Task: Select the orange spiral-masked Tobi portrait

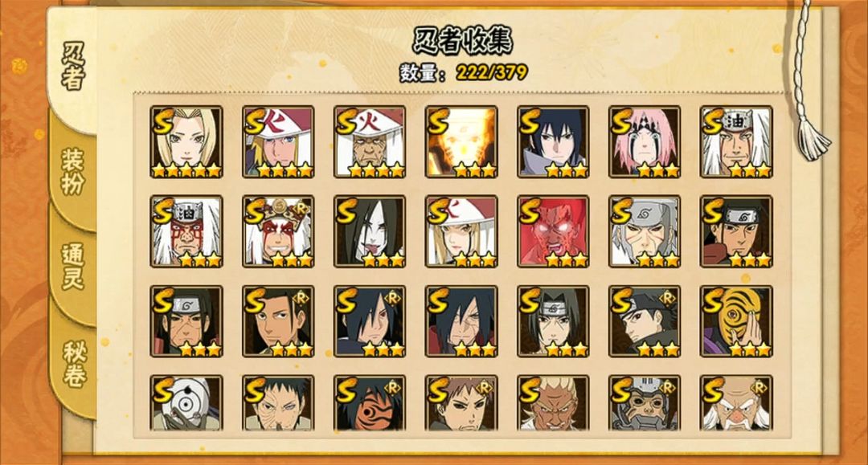Action: pyautogui.click(x=736, y=321)
